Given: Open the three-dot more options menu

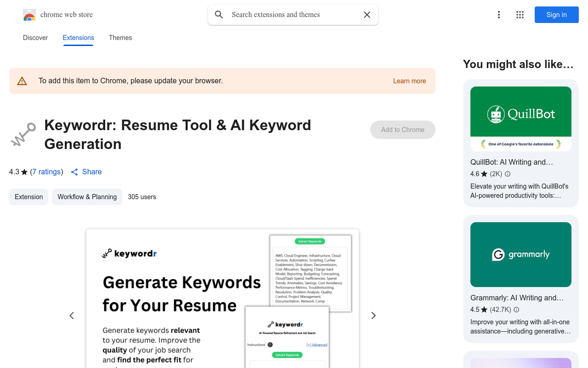Looking at the screenshot, I should [x=499, y=15].
